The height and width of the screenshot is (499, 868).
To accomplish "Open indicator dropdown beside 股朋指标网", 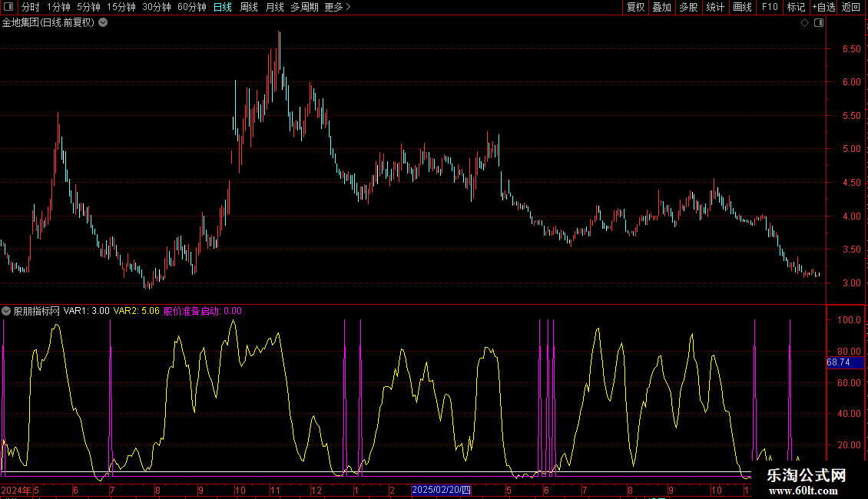I will click(6, 311).
